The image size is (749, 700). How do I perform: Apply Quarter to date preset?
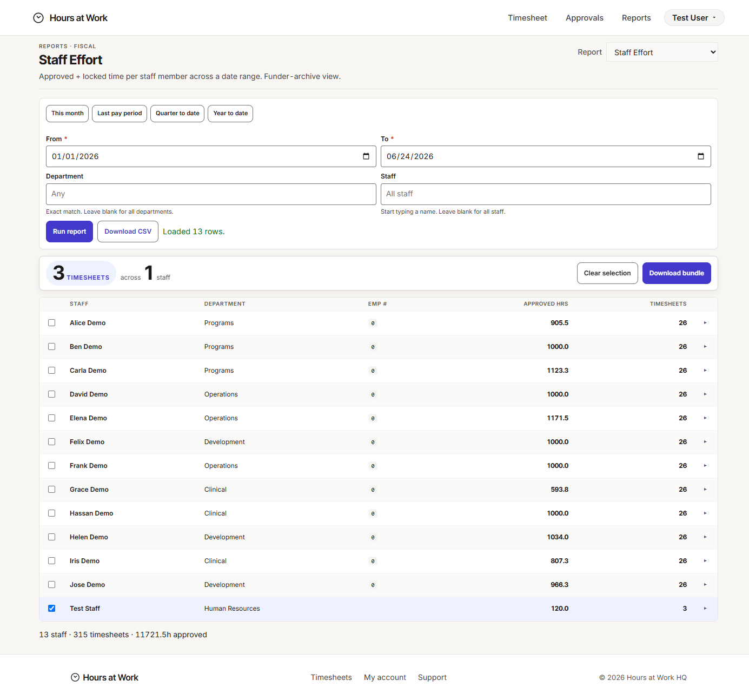(177, 114)
